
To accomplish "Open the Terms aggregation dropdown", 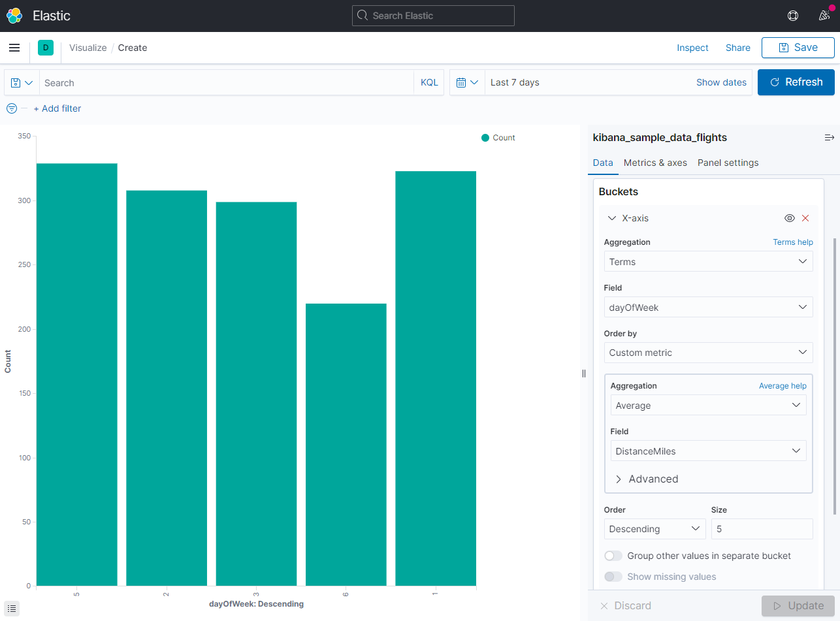I will [x=708, y=261].
